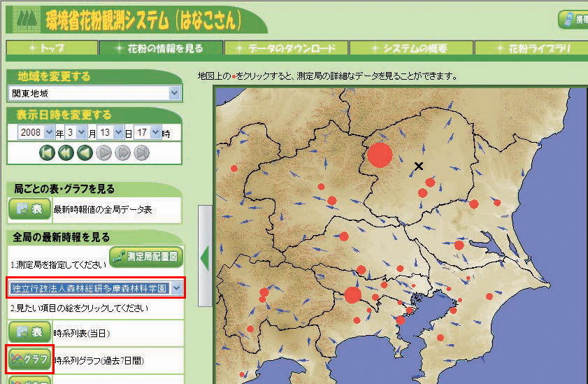Click the greyed jump to latest button
588x384 pixels.
click(141, 153)
